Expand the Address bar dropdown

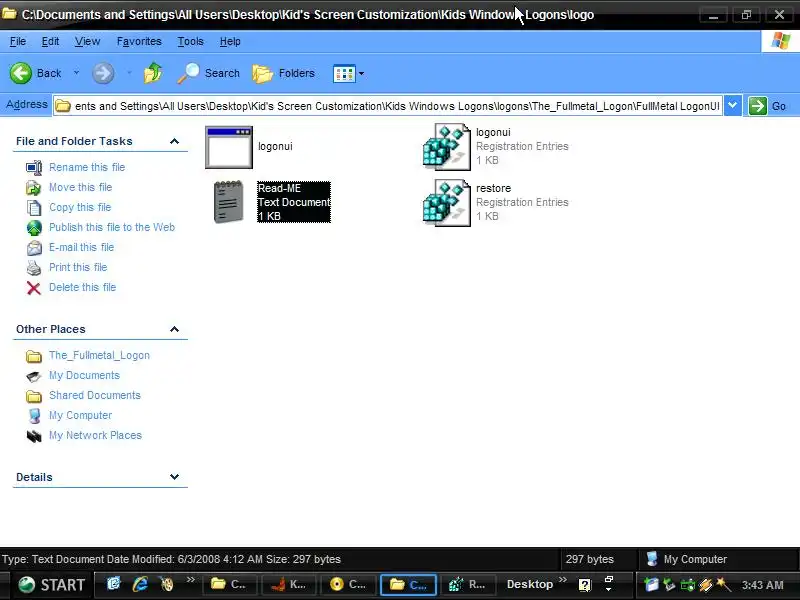[x=733, y=106]
